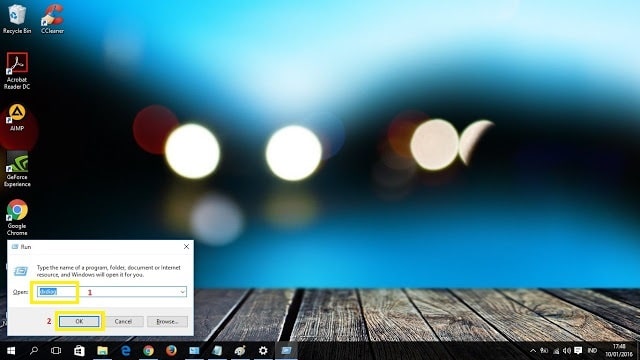
Task: Open Action Center notifications icon
Action: tap(578, 351)
